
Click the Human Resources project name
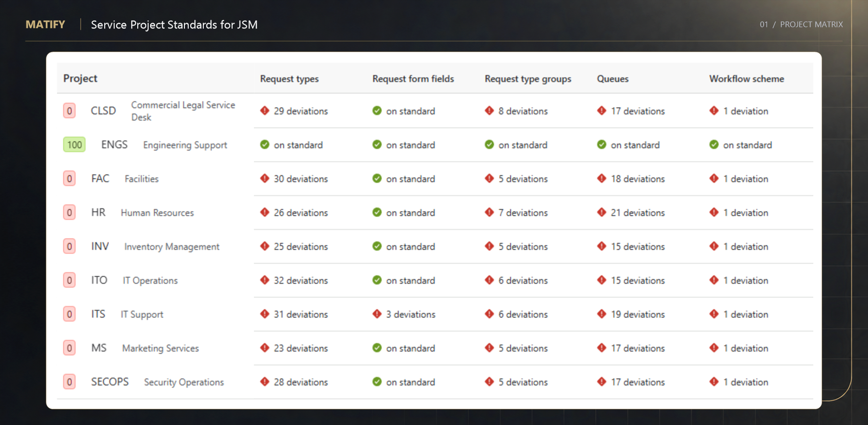click(x=157, y=212)
